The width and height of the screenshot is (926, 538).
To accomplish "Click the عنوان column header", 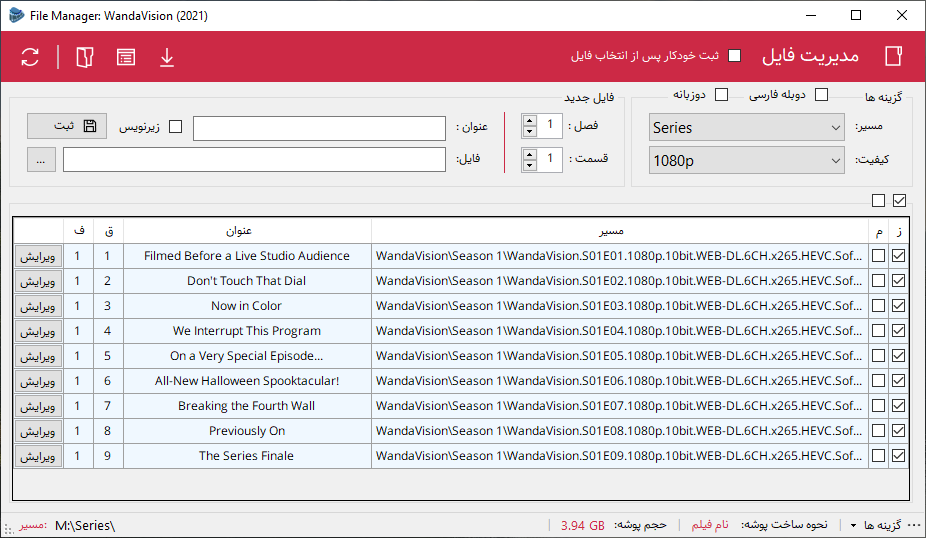I will [x=247, y=231].
